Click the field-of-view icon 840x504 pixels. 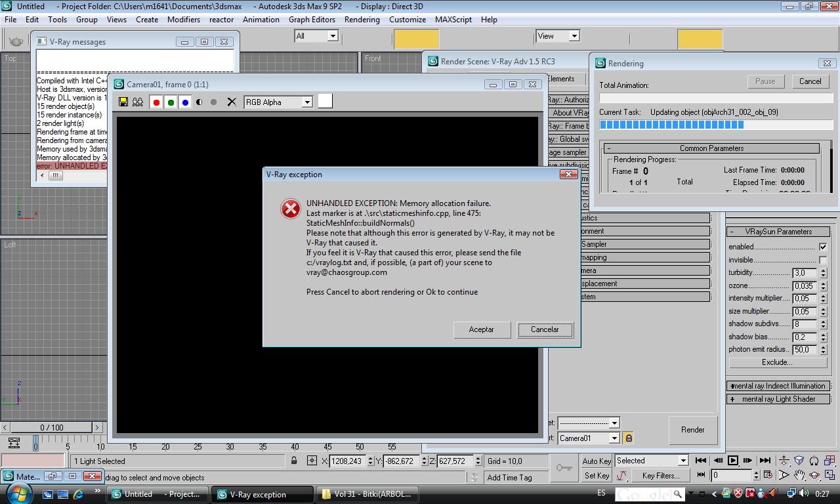pos(784,475)
